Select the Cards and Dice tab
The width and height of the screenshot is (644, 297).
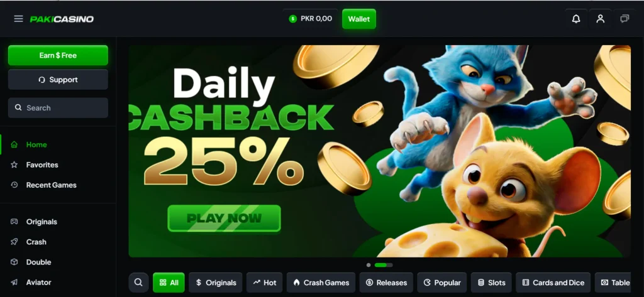click(553, 283)
